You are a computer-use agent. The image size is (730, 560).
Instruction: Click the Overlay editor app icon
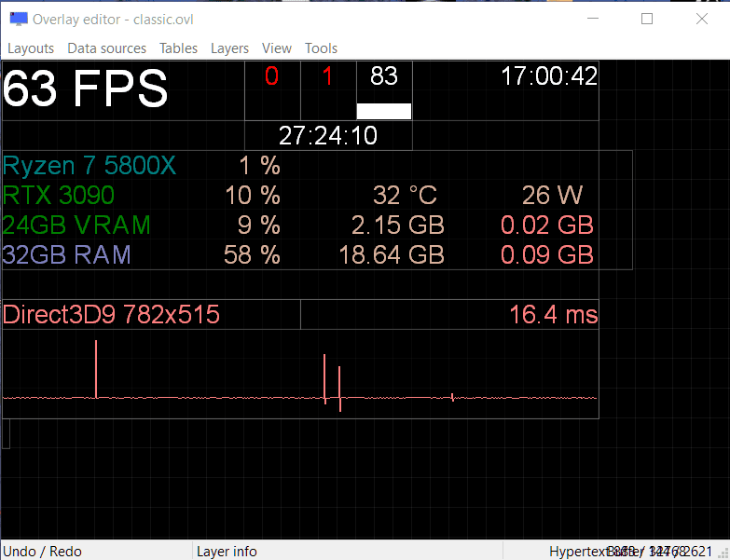(x=19, y=19)
